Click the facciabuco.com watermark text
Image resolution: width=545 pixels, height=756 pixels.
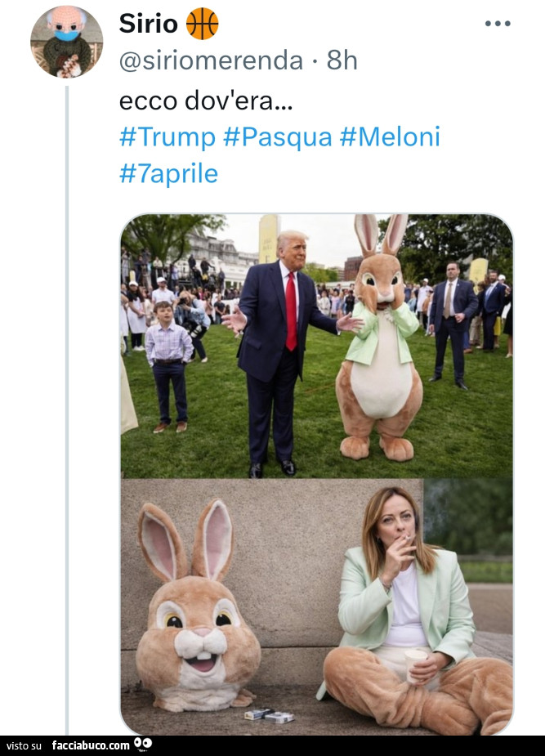pyautogui.click(x=90, y=745)
